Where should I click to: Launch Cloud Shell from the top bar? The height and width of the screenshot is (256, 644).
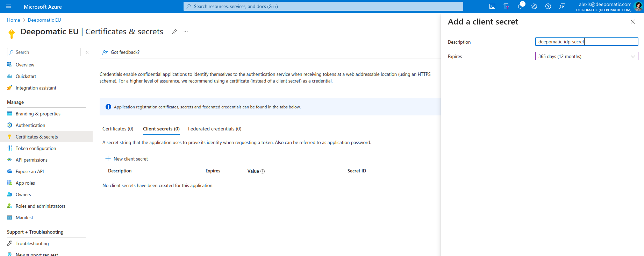pos(492,7)
